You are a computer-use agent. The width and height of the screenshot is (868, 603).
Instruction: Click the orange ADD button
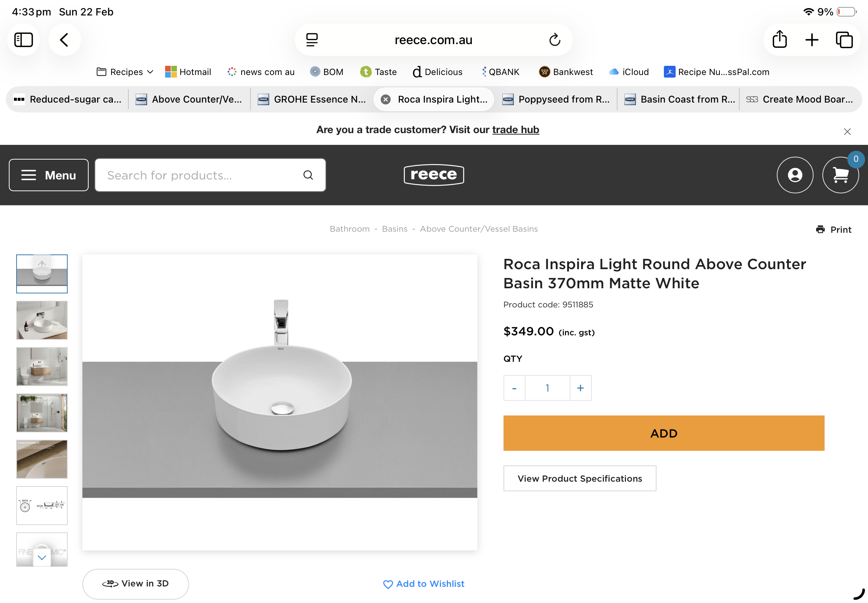click(664, 433)
